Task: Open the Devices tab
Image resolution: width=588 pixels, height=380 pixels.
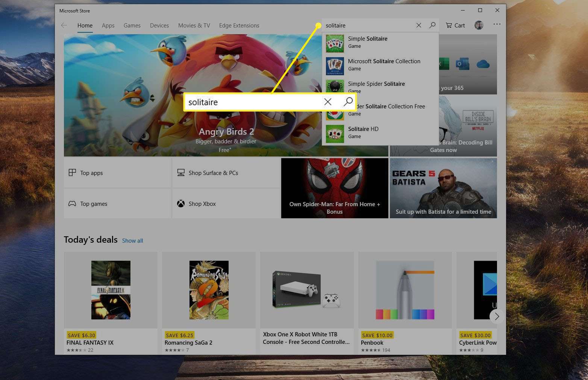Action: 159,26
